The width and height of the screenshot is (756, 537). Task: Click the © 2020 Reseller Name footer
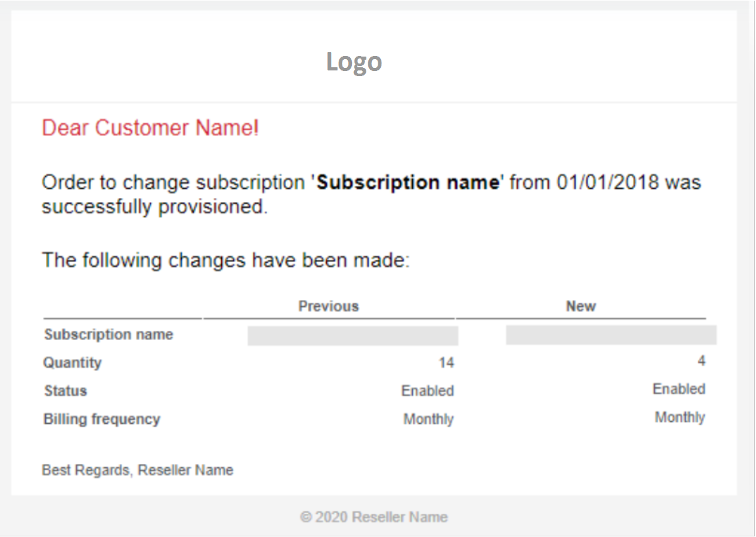(x=374, y=518)
